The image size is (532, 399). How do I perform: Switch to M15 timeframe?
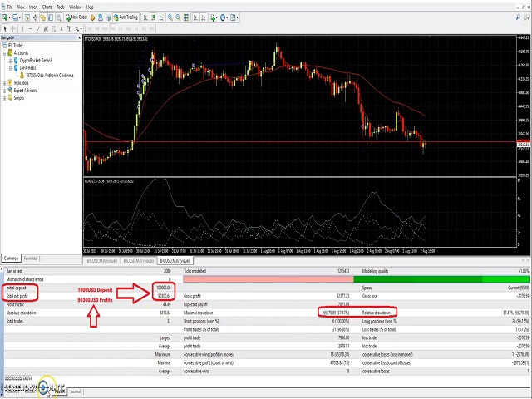point(106,29)
